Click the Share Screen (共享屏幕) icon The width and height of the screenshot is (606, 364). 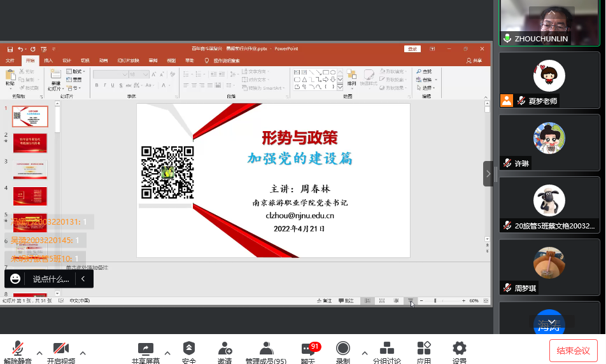click(x=146, y=348)
